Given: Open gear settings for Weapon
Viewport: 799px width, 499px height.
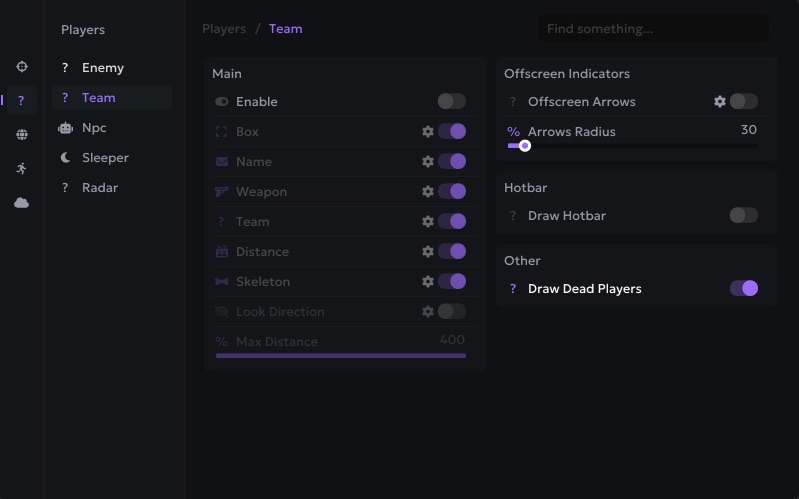Looking at the screenshot, I should click(x=428, y=192).
